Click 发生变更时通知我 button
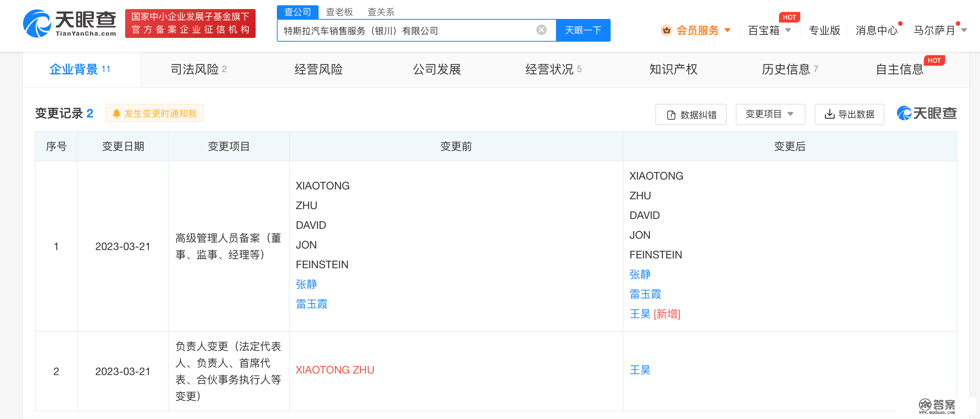Screen dimensions: 980x419 pos(154,113)
